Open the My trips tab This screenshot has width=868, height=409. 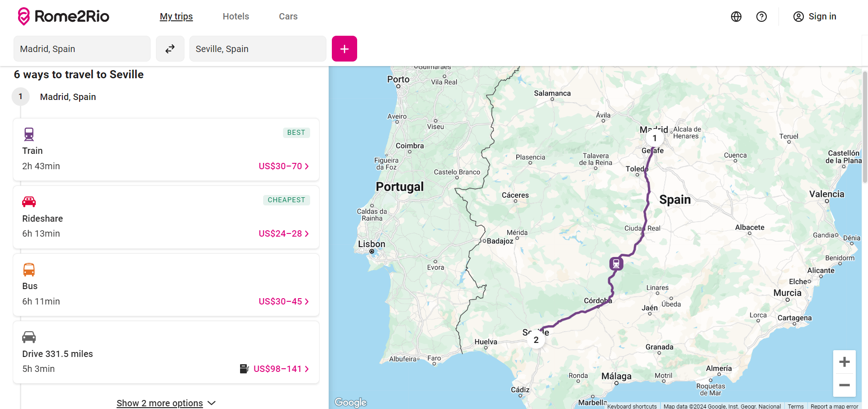coord(176,16)
